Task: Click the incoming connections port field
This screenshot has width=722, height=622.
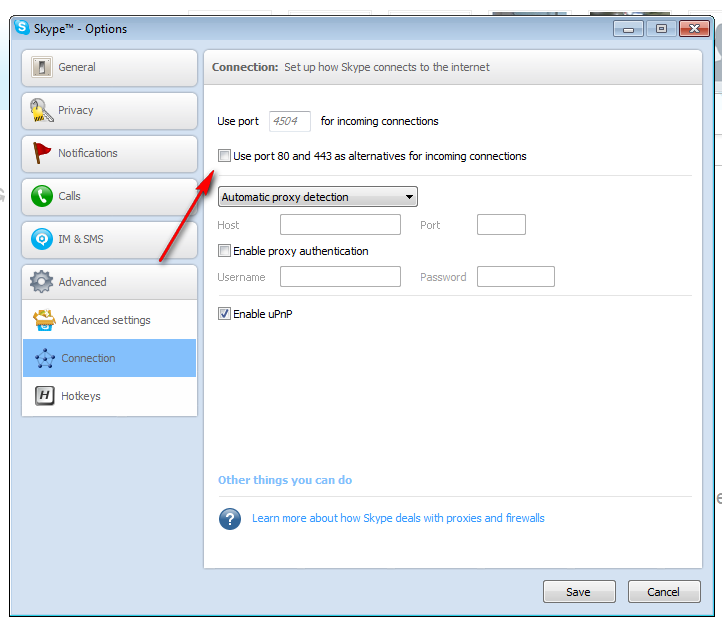Action: click(x=290, y=121)
